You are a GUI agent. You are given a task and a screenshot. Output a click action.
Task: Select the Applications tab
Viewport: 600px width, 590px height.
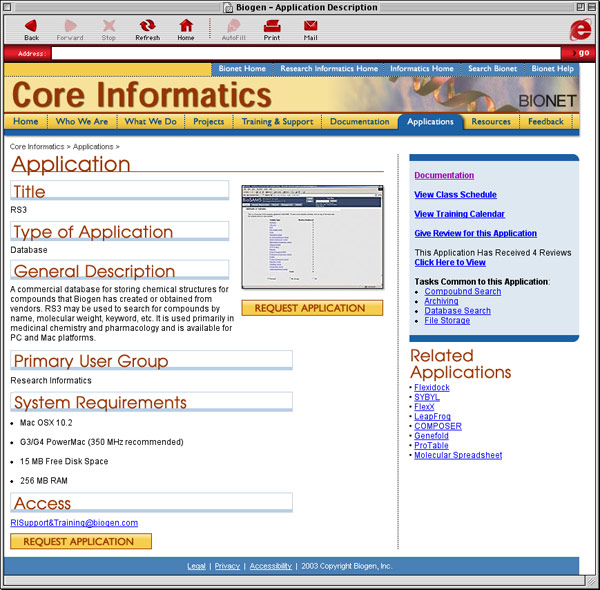click(x=430, y=122)
